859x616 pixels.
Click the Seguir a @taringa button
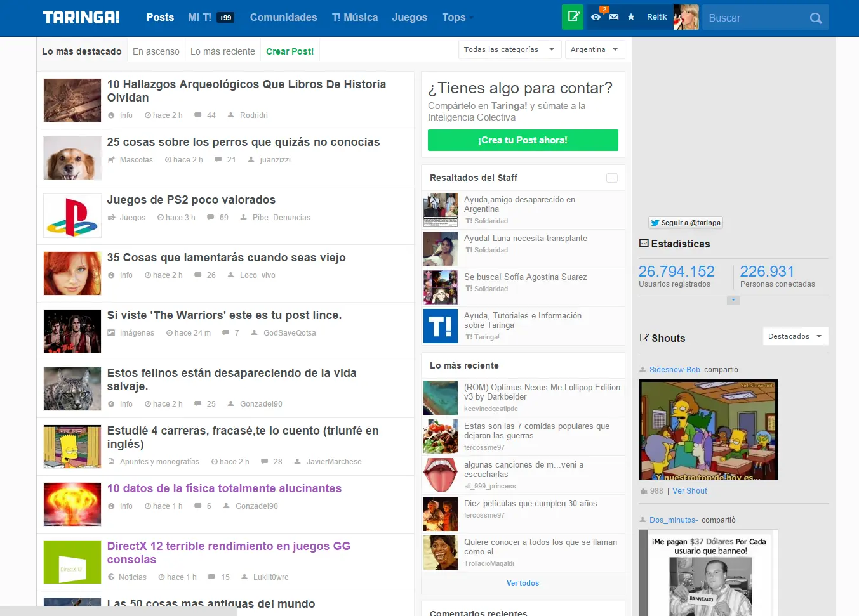(686, 223)
